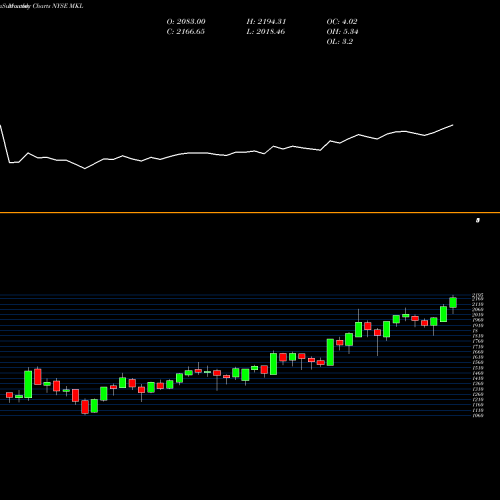Click the 2118 price axis label
Screen dimensions: 500x500
click(478, 304)
